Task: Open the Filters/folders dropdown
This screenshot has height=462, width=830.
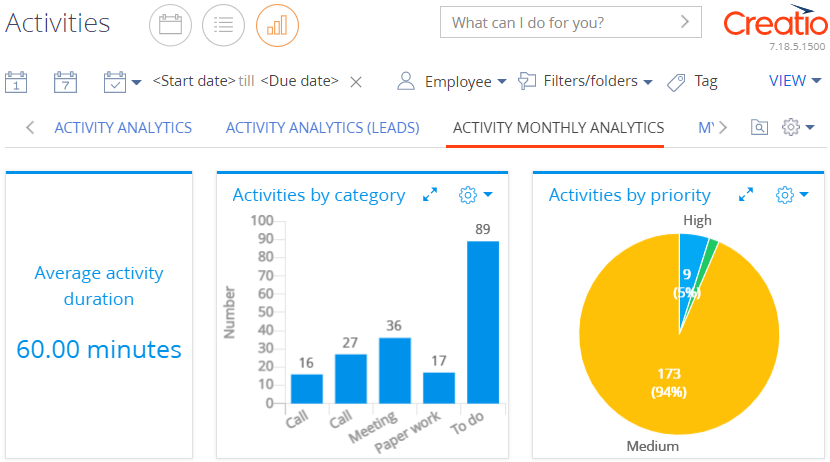Action: (585, 81)
